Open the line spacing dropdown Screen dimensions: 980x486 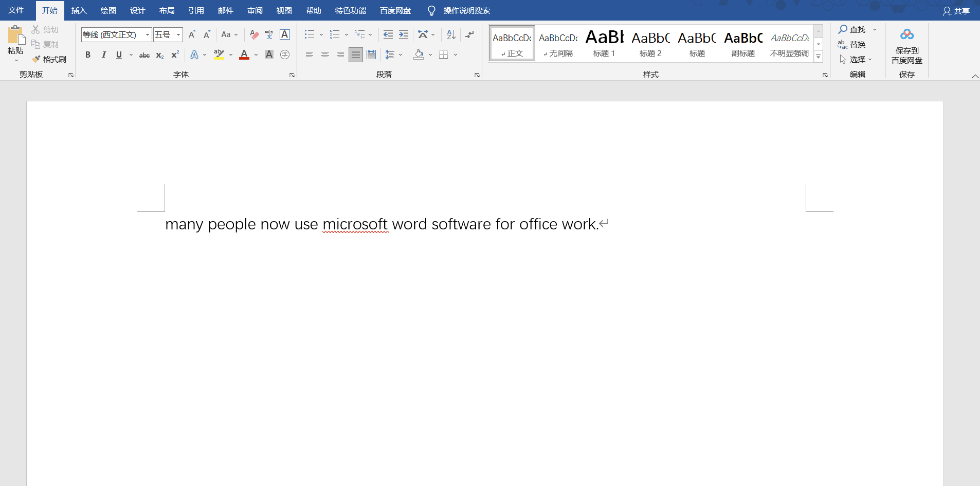click(x=401, y=55)
